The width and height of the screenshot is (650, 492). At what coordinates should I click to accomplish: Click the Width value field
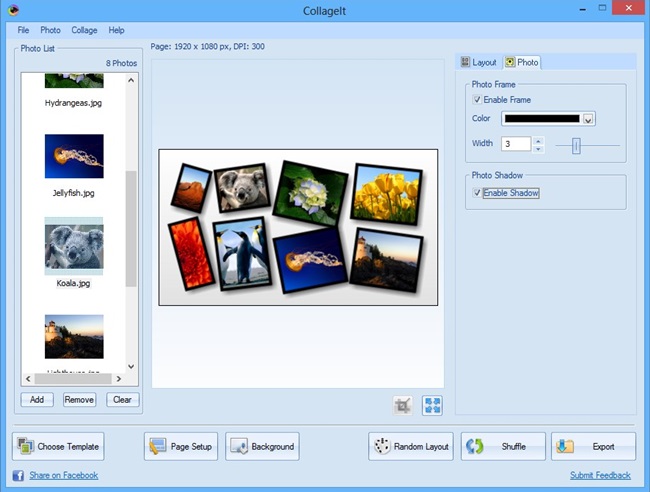[516, 144]
